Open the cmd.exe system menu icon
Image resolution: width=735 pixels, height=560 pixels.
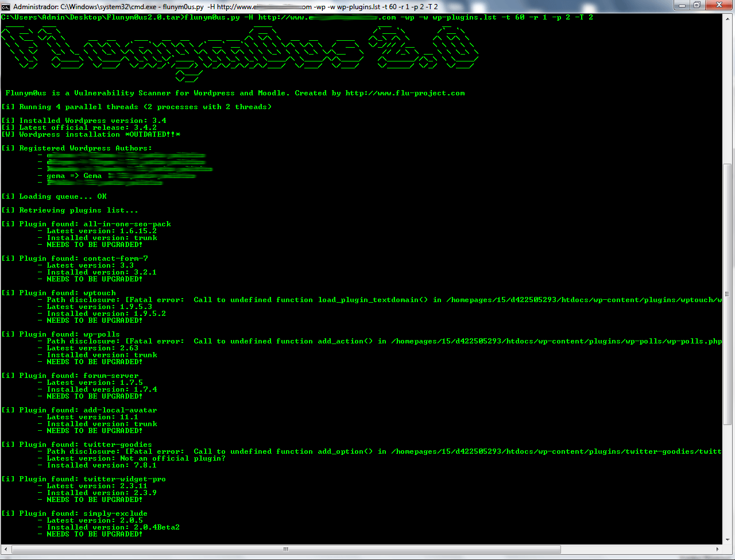click(6, 6)
